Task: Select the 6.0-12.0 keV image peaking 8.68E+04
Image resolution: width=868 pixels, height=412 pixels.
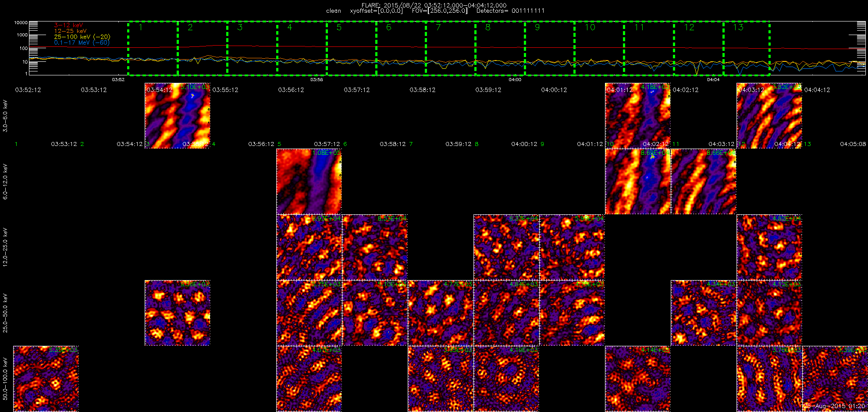Action: pyautogui.click(x=638, y=181)
